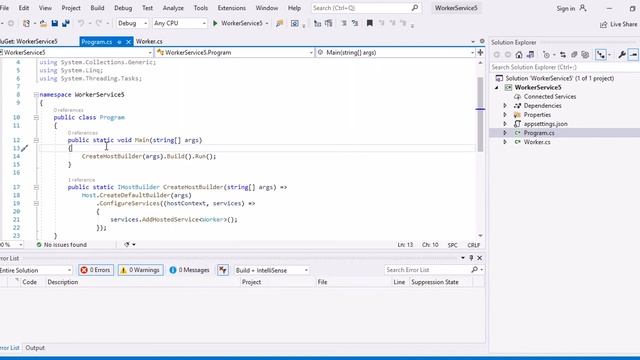Viewport: 640px width, 360px height.
Task: Open the Build menu
Action: pos(97,8)
